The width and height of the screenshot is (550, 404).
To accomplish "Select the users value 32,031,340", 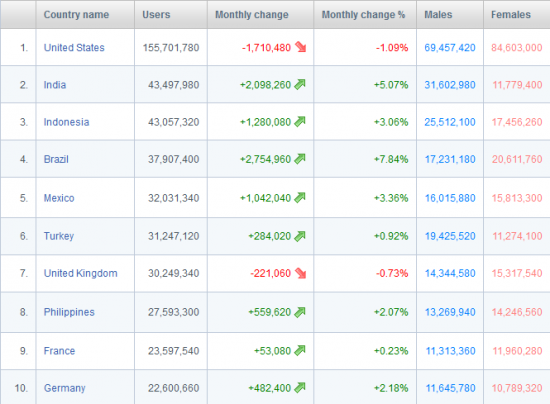I will click(173, 198).
